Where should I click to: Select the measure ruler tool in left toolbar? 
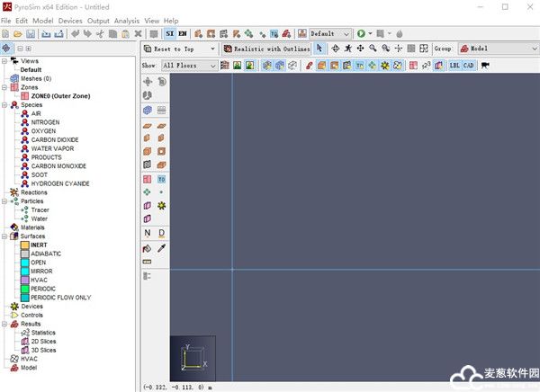click(148, 262)
